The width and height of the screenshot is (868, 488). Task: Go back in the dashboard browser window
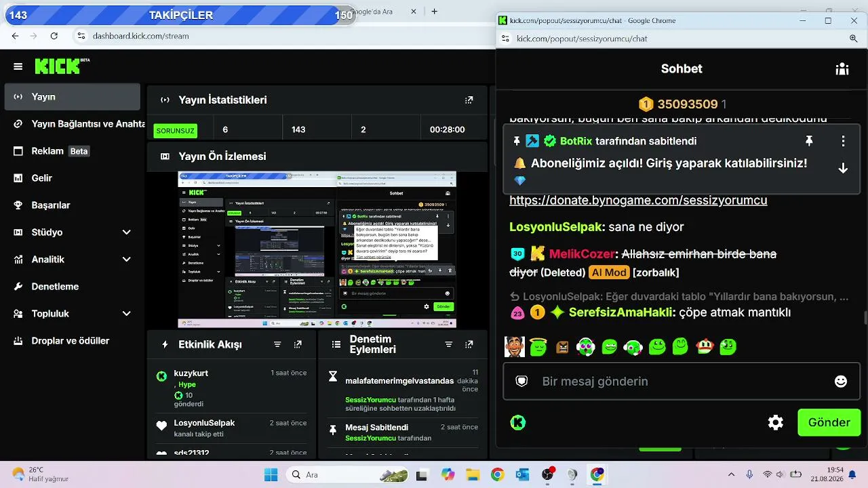[15, 36]
